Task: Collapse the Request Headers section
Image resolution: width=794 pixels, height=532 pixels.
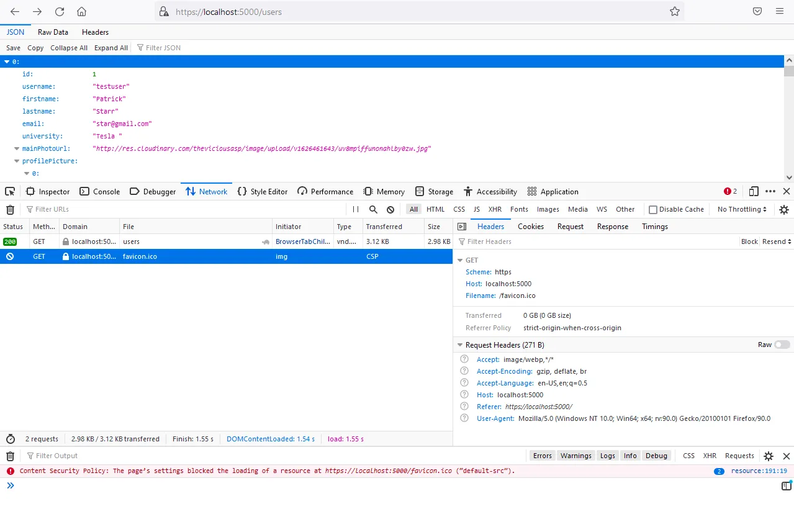Action: pos(460,345)
